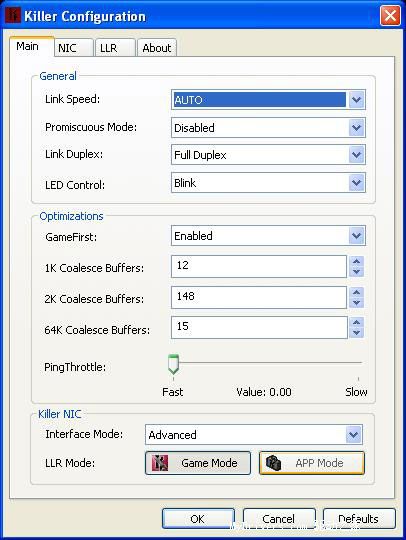Click the Killer Configuration window title

(x=85, y=16)
